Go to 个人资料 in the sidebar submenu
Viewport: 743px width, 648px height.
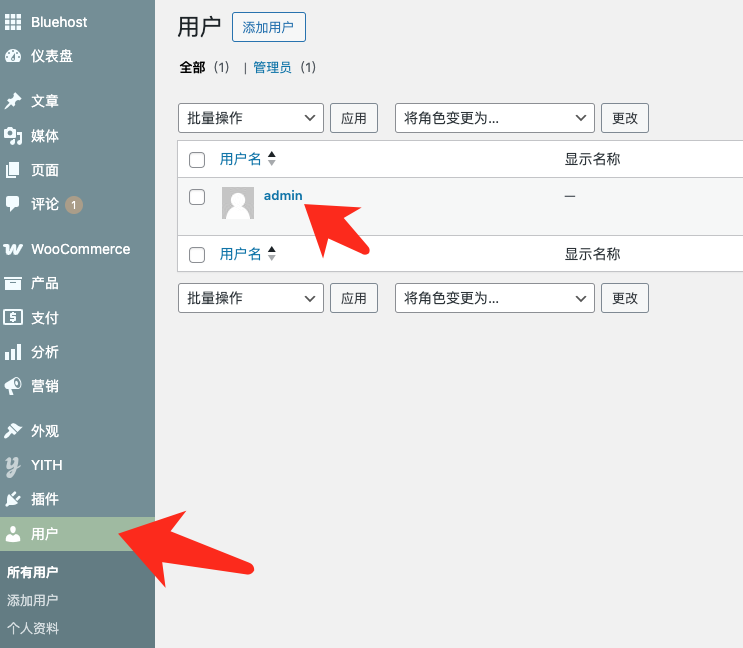(33, 628)
